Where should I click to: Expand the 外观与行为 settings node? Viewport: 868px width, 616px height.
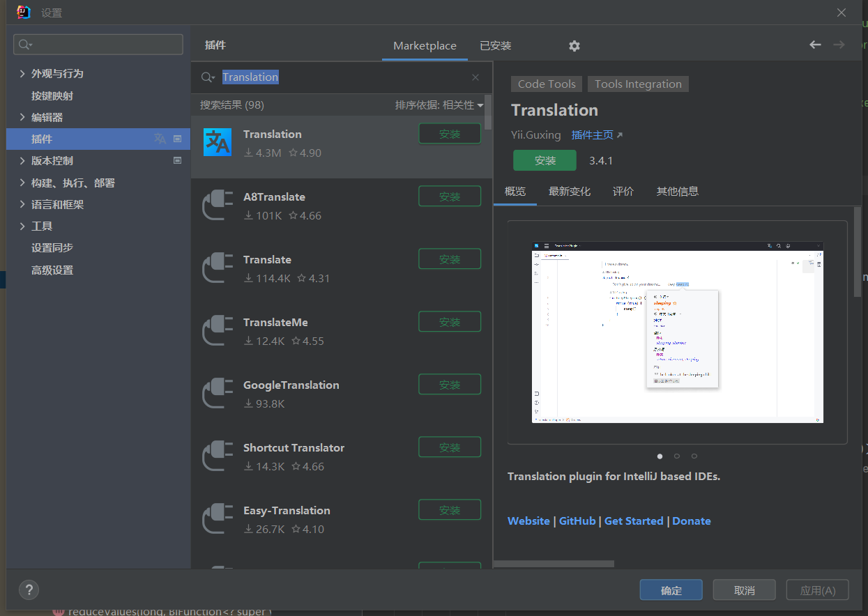(x=22, y=73)
